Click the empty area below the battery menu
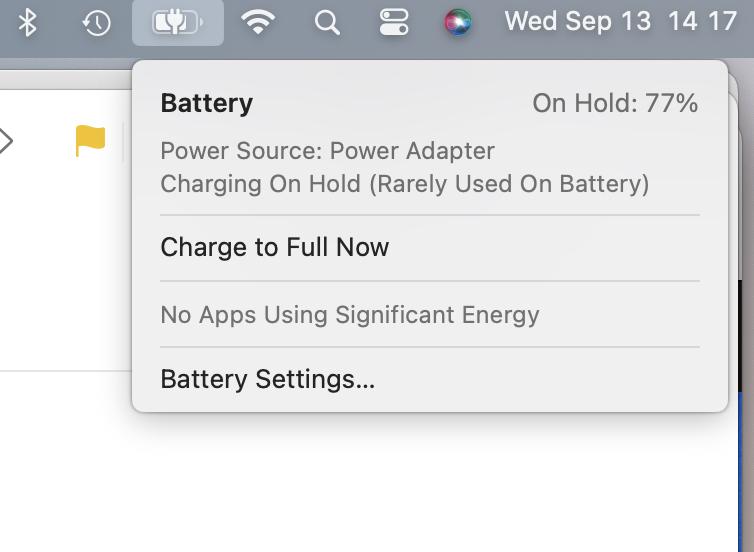Viewport: 754px width, 552px height. 430,480
